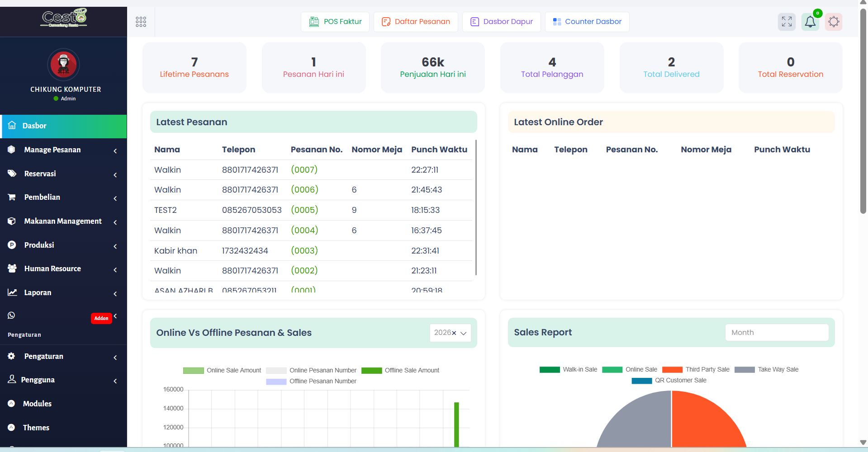Click the WhatsApp addon icon in sidebar
Image resolution: width=868 pixels, height=452 pixels.
[x=12, y=315]
